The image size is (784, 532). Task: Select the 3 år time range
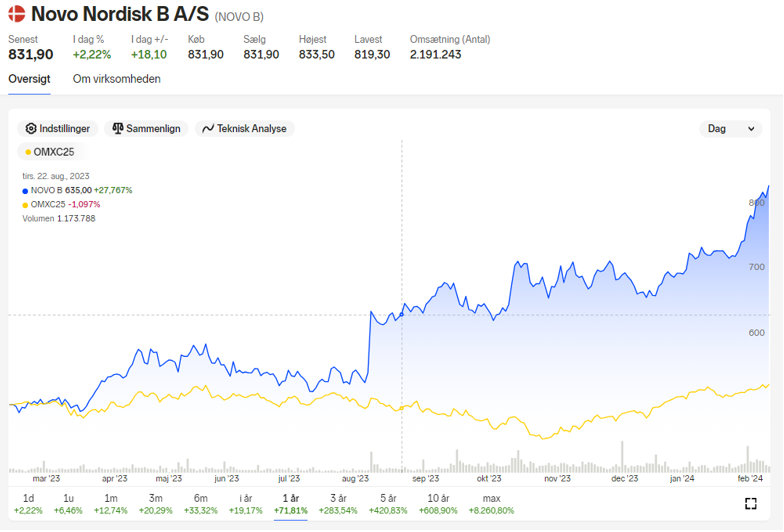338,504
